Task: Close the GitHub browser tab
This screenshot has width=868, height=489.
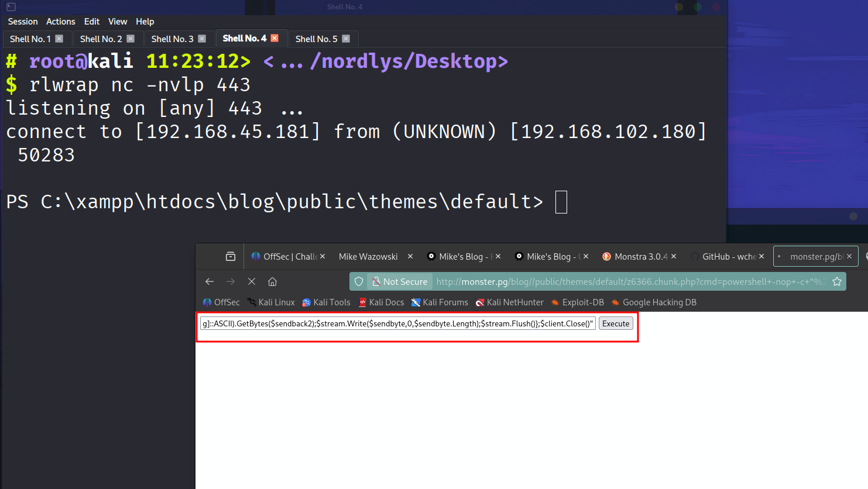Action: click(x=761, y=256)
